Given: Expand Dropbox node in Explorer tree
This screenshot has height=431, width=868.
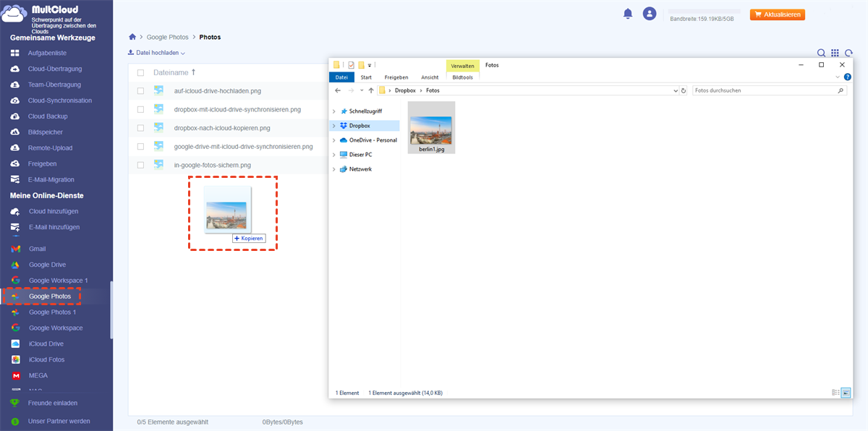Looking at the screenshot, I should pos(333,126).
